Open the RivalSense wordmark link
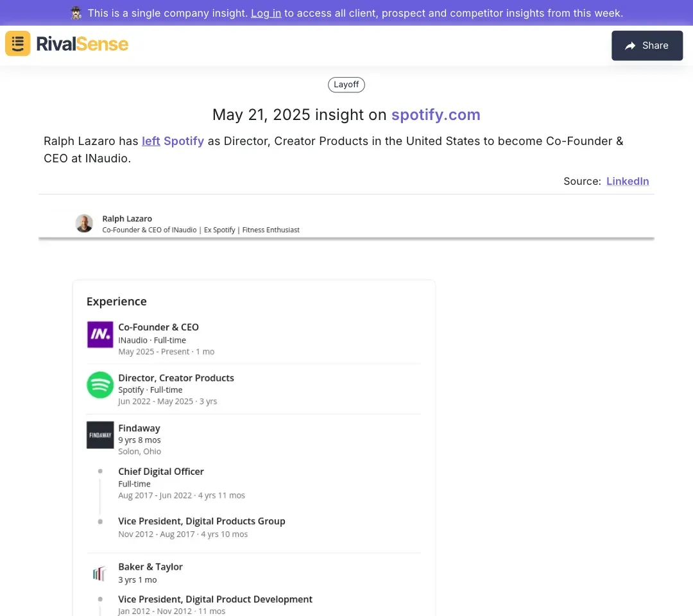The height and width of the screenshot is (616, 693). click(82, 44)
